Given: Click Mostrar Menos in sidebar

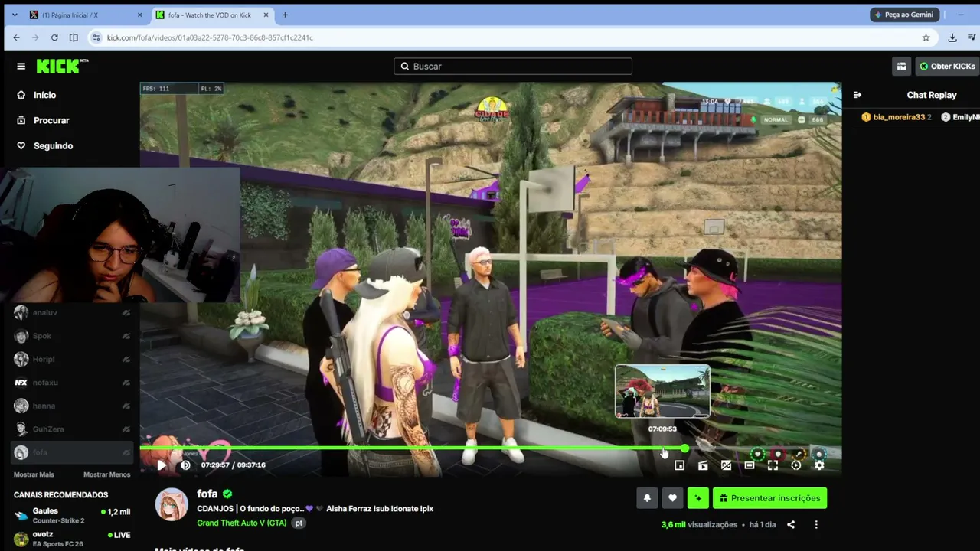Looking at the screenshot, I should (106, 474).
